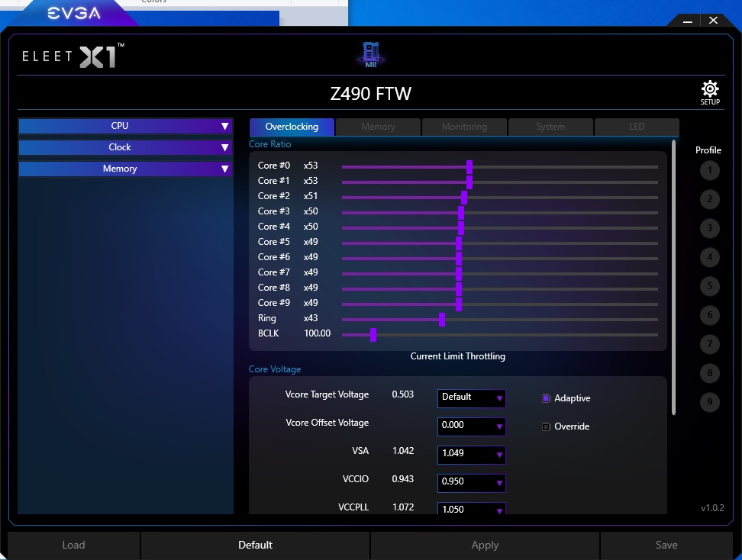Viewport: 742px width, 560px height.
Task: Switch to the Memory tab
Action: pyautogui.click(x=378, y=127)
